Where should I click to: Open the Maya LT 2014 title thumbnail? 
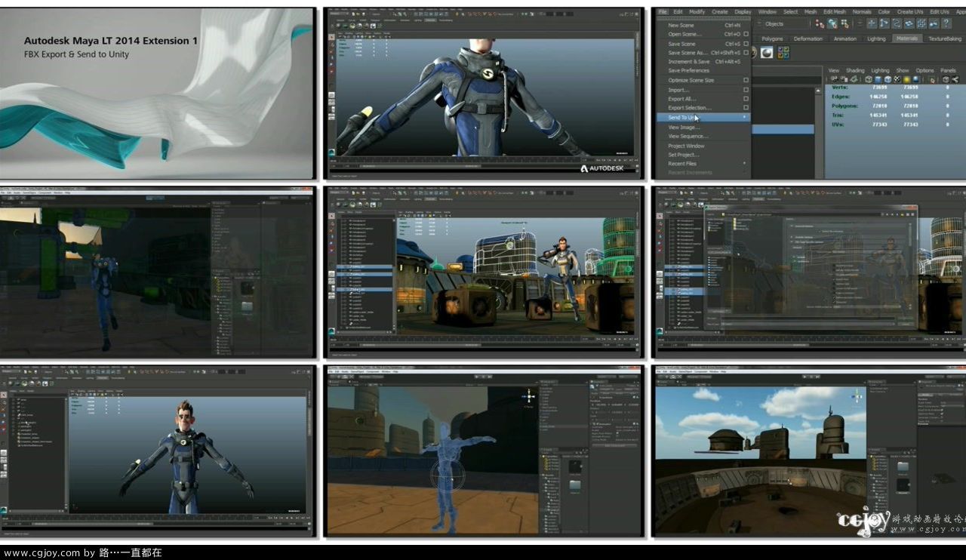157,94
